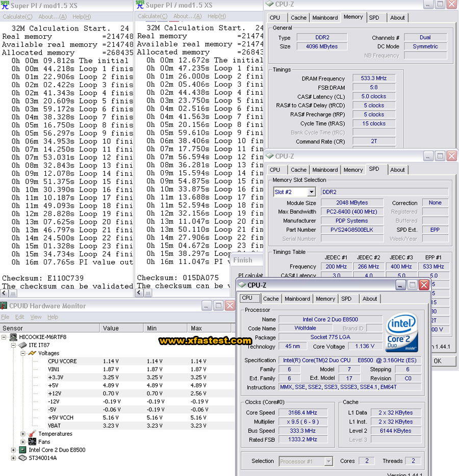Click CPUID Hardware Monitor title icon
Image resolution: width=459 pixels, height=476 pixels.
pyautogui.click(x=4, y=306)
